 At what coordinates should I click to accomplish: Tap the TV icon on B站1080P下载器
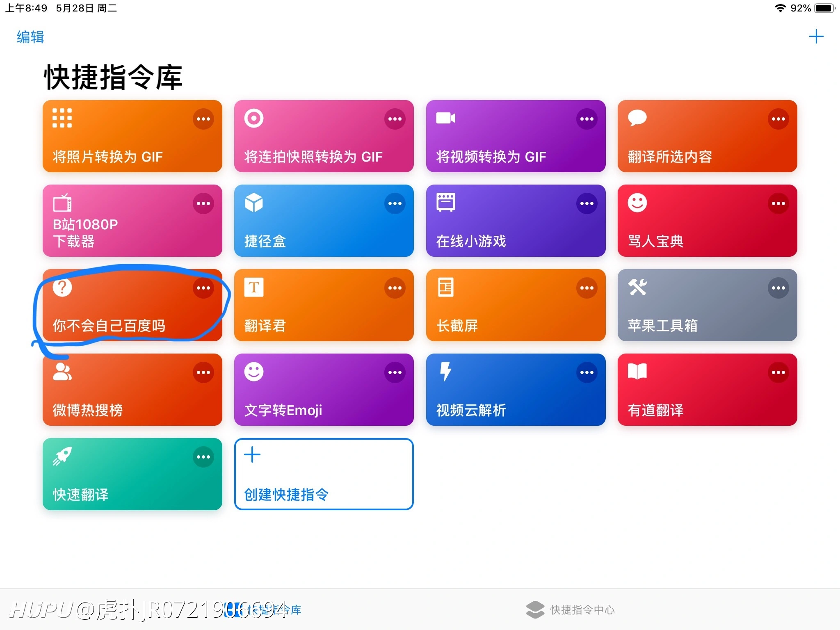(x=62, y=203)
